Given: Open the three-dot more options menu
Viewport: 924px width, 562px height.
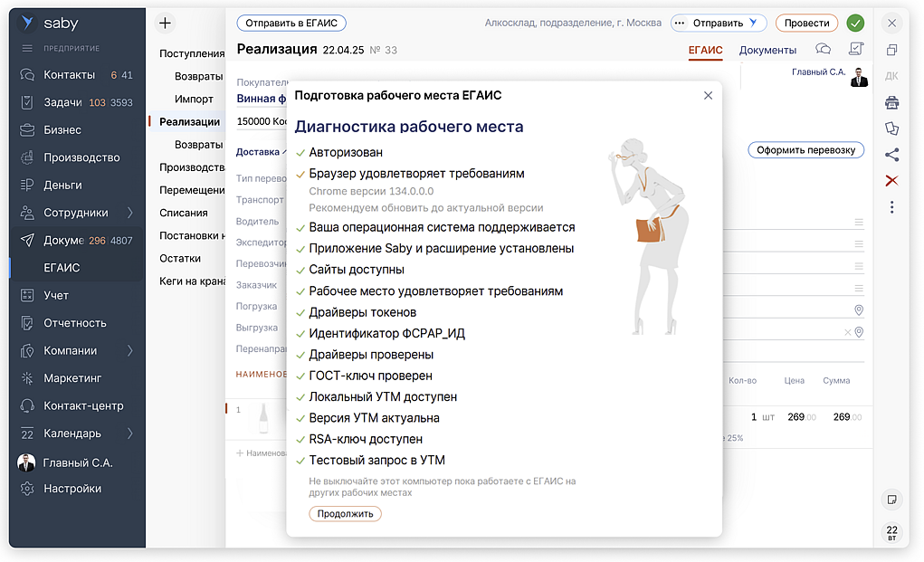Looking at the screenshot, I should 891,207.
